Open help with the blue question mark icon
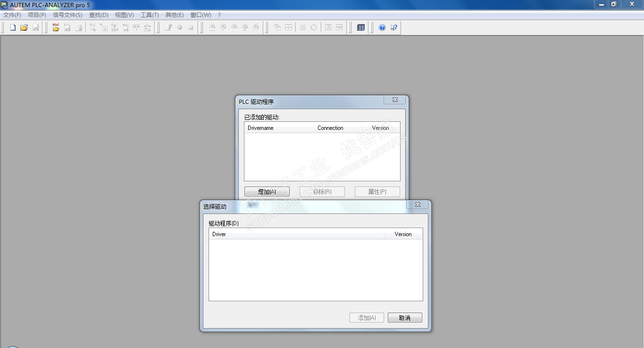Screen dimensions: 644x348 [x=382, y=27]
